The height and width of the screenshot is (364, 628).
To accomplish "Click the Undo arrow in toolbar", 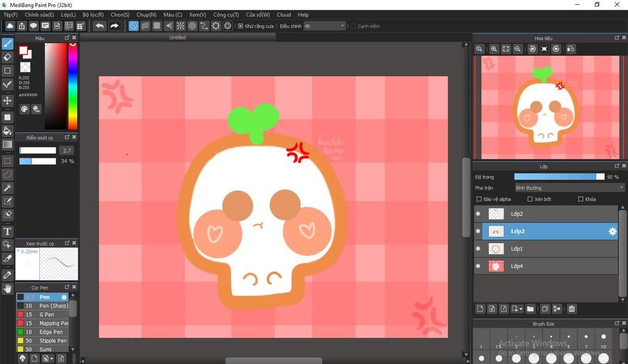I will pos(99,26).
